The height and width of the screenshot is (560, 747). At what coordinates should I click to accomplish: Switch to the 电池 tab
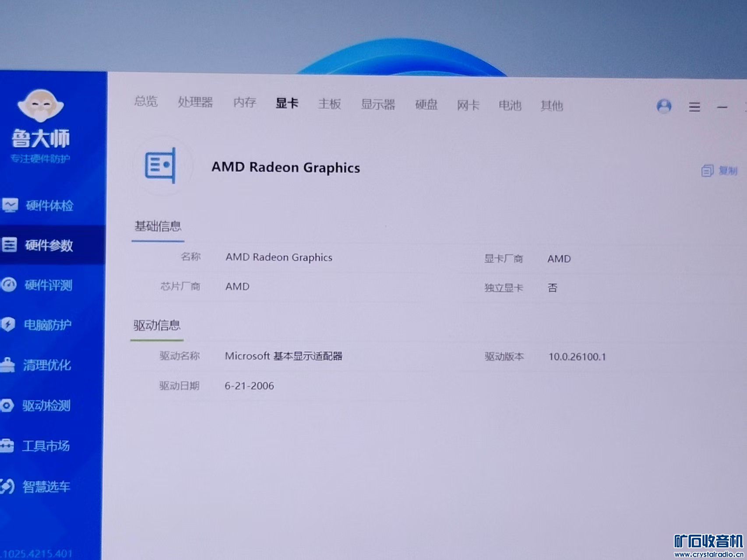point(510,106)
